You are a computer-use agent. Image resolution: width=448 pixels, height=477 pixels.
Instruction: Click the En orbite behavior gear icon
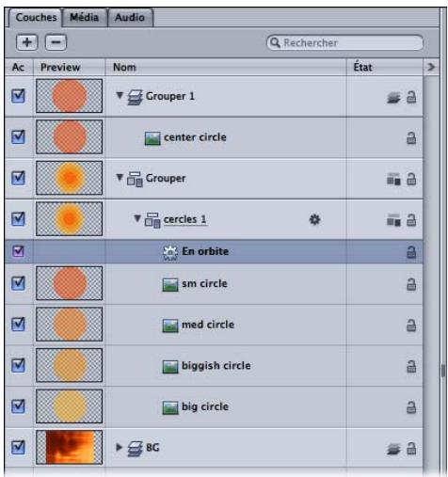[170, 253]
